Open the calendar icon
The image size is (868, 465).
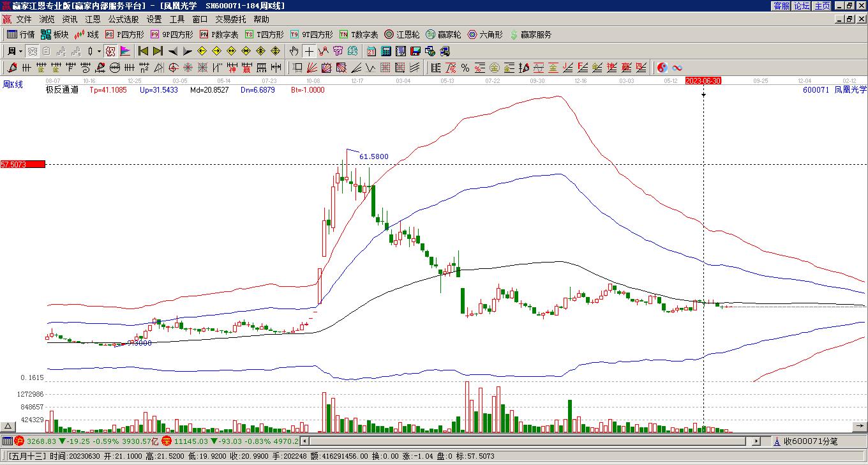371,51
